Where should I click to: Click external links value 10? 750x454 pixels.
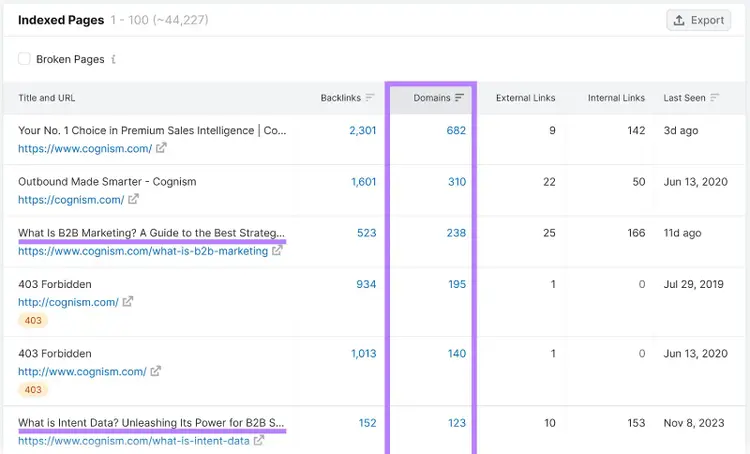click(x=550, y=423)
